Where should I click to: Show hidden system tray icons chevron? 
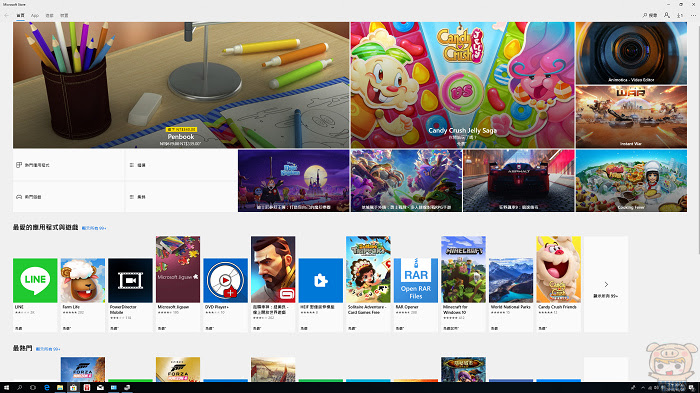tap(643, 388)
